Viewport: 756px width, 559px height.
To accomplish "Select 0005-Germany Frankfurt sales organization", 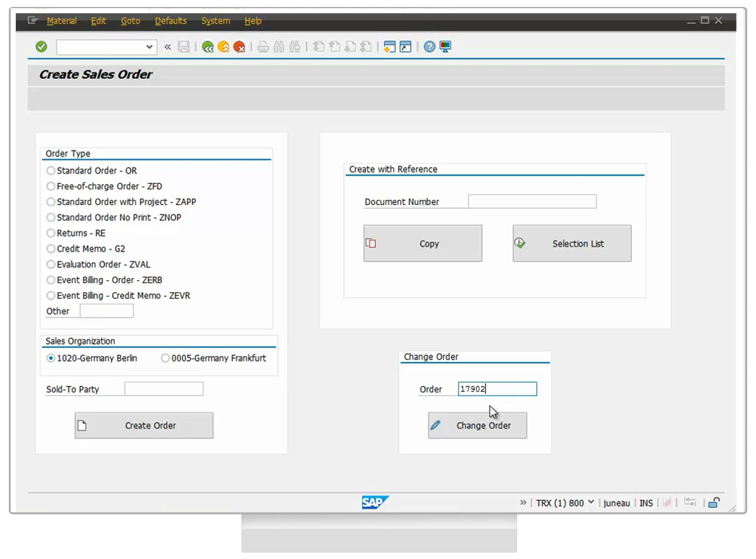I will [165, 358].
